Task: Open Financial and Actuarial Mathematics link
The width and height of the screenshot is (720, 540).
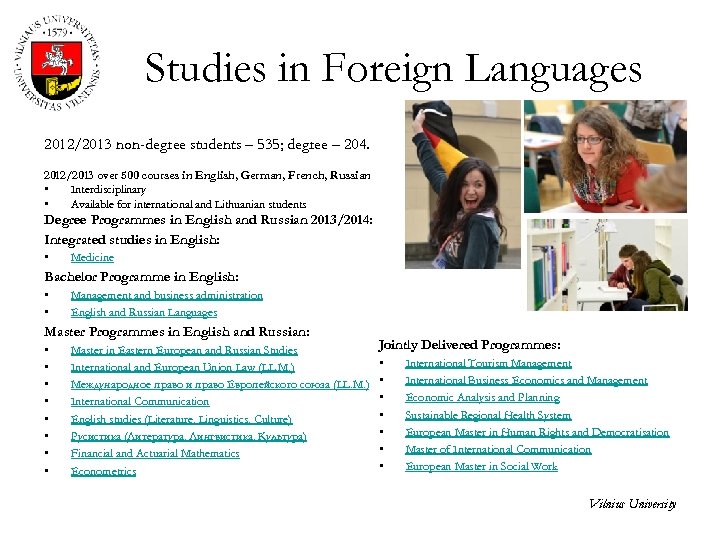Action: (155, 454)
